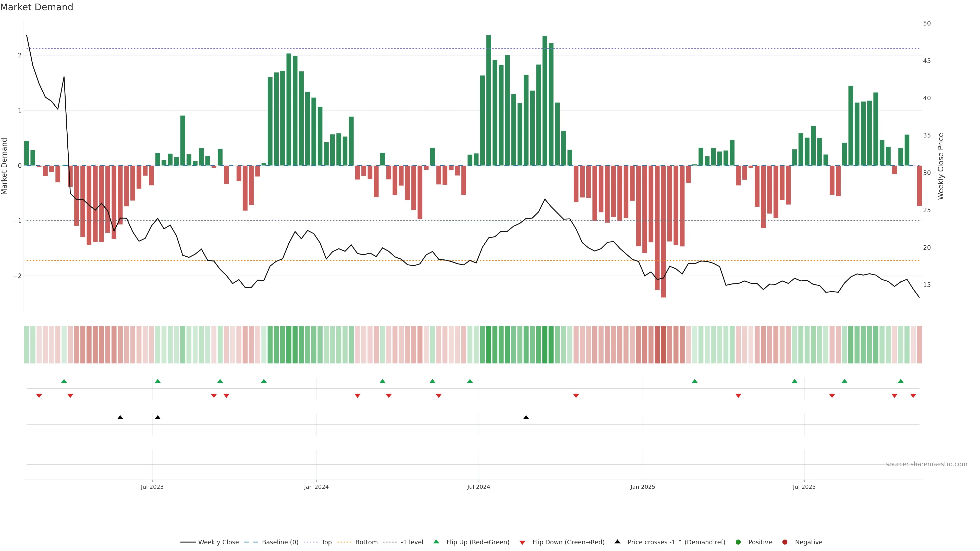Screen dimensions: 980x551
Task: Click the black triangle icon in the legend
Action: (x=617, y=542)
